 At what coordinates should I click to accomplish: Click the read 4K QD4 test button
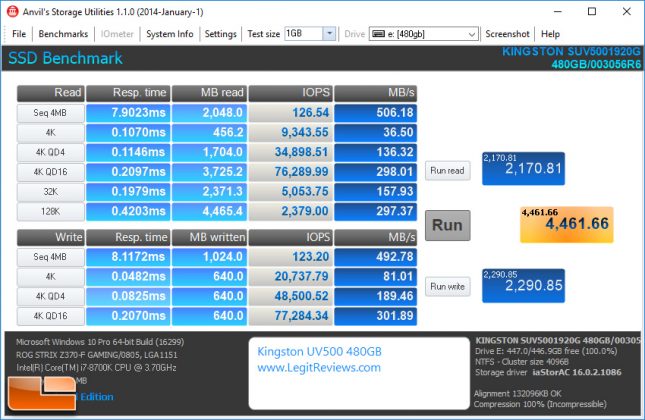(x=51, y=152)
